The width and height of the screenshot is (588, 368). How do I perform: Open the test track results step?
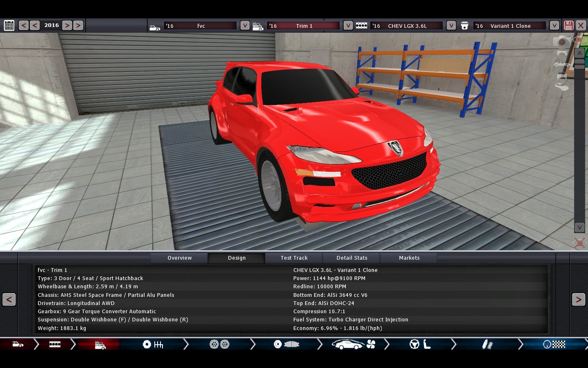click(x=554, y=345)
